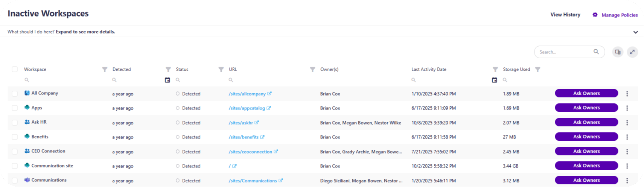The image size is (644, 187).
Task: Click the expand to fullscreen arrows icon
Action: pyautogui.click(x=632, y=52)
